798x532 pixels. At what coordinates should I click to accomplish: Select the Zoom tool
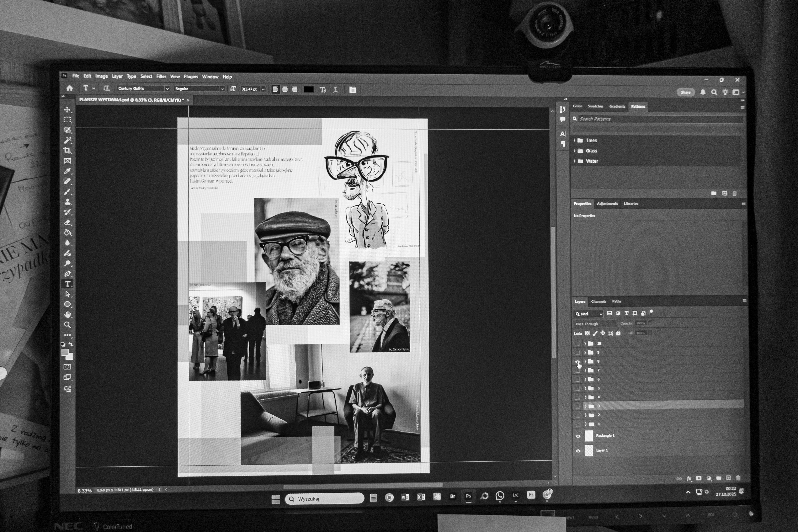[x=67, y=325]
